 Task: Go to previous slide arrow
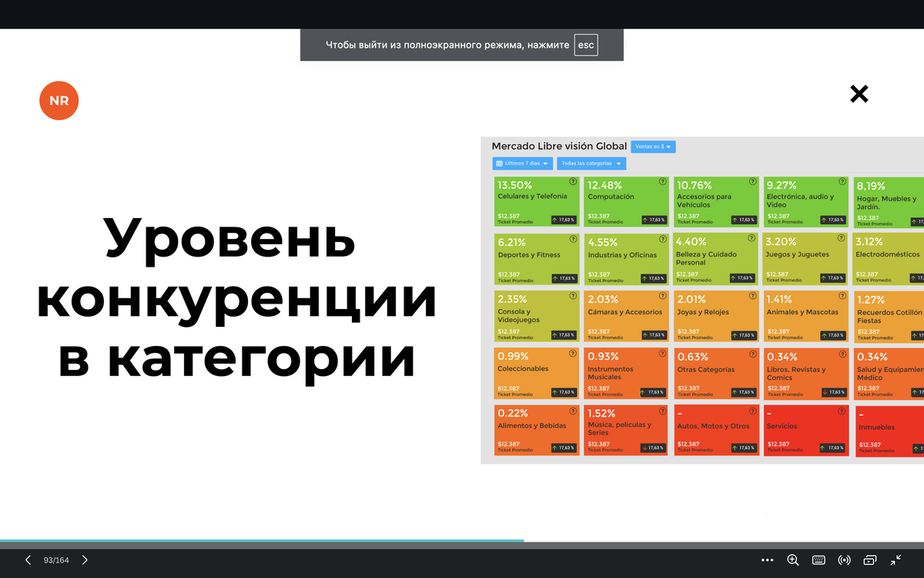click(28, 560)
